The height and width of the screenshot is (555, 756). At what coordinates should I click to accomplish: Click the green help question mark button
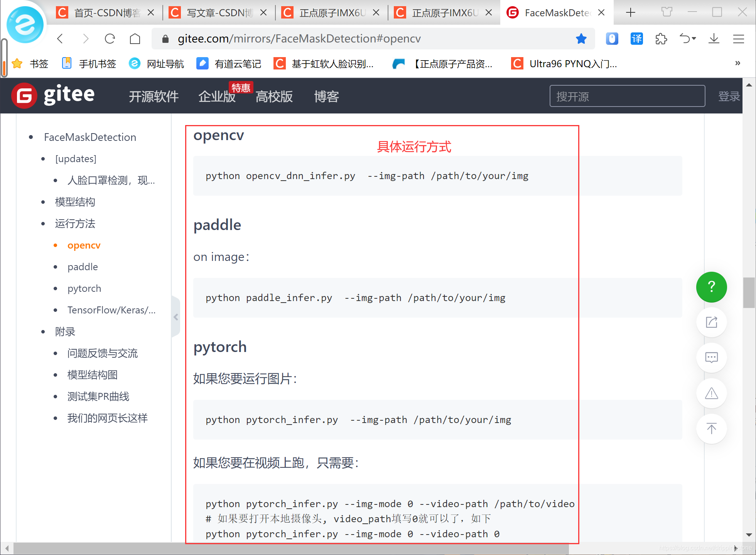coord(712,287)
